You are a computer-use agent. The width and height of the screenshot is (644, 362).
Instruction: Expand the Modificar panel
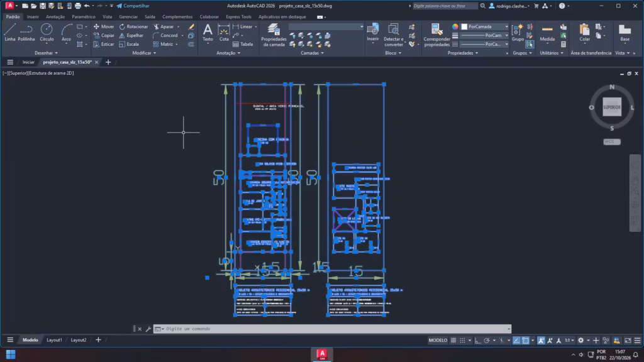coord(144,53)
